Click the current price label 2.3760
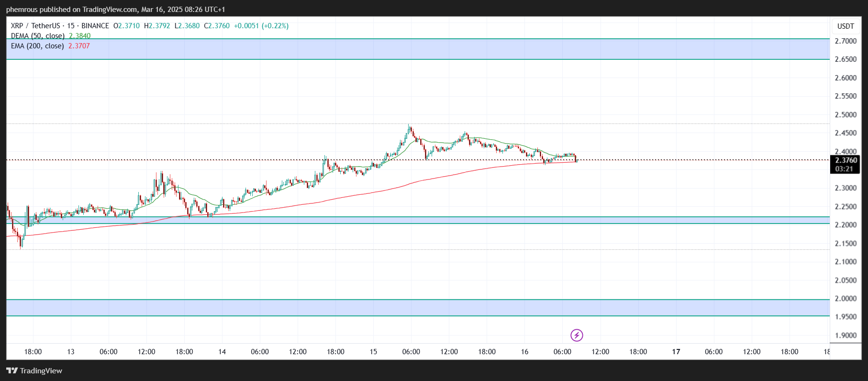This screenshot has height=381, width=868. [x=846, y=160]
